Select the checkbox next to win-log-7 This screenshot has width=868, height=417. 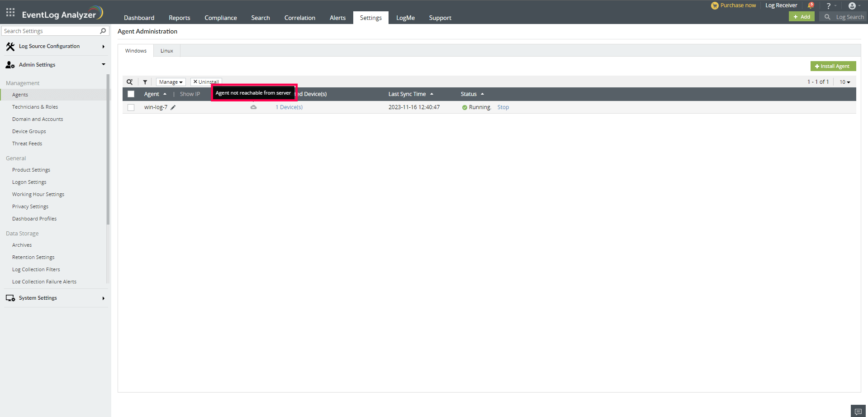coord(131,107)
